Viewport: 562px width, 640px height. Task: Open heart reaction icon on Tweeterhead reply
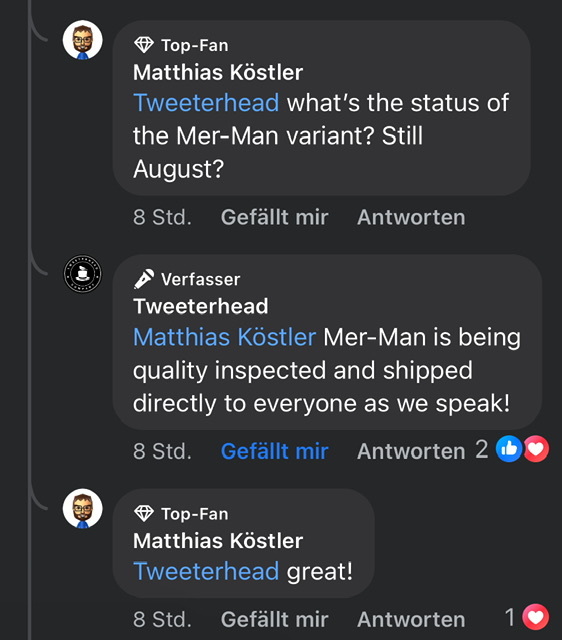(536, 449)
